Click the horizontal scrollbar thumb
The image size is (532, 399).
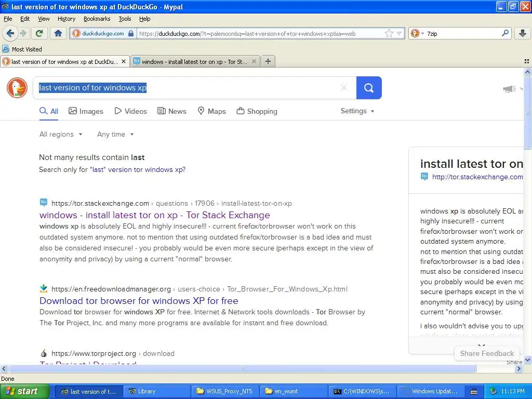pos(242,368)
